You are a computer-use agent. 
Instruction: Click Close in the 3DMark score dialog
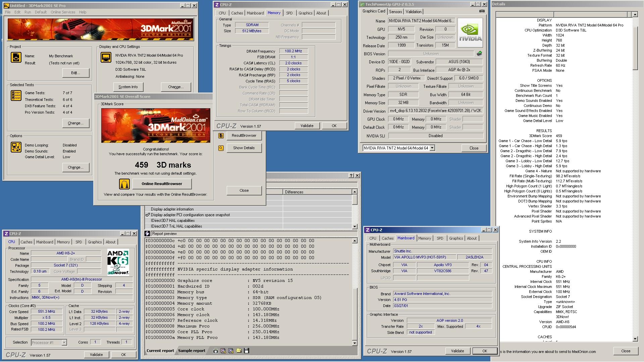click(x=244, y=190)
